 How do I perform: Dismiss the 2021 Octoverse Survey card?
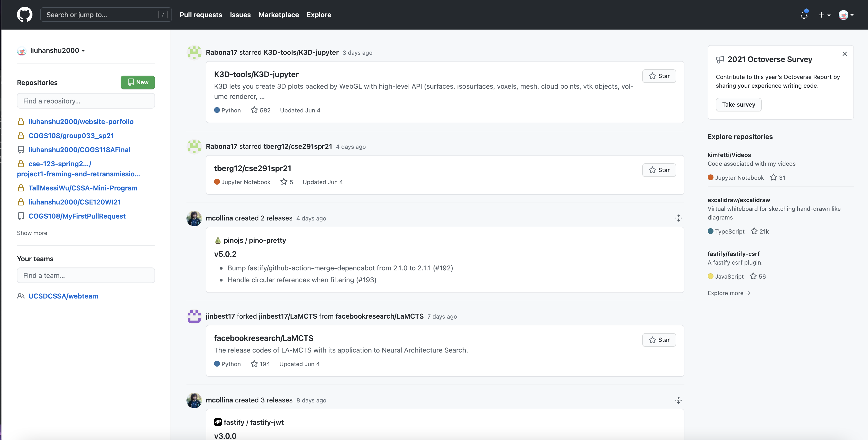click(x=845, y=54)
